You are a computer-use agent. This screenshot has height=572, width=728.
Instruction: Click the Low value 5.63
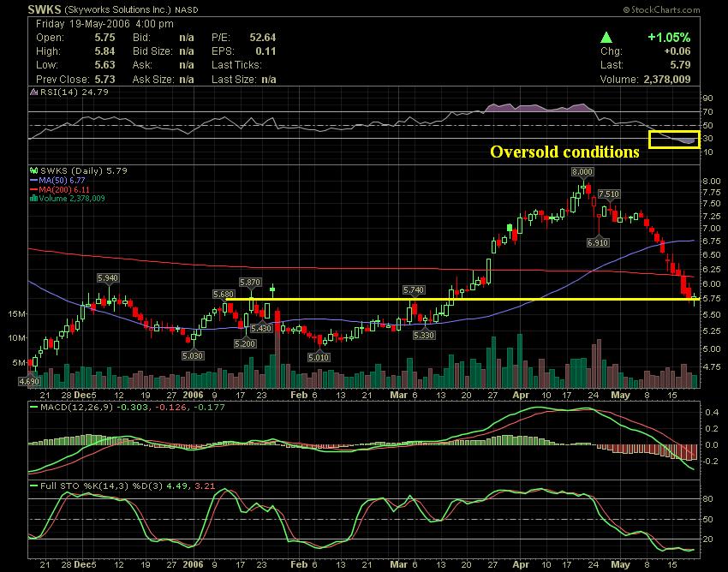[x=104, y=65]
